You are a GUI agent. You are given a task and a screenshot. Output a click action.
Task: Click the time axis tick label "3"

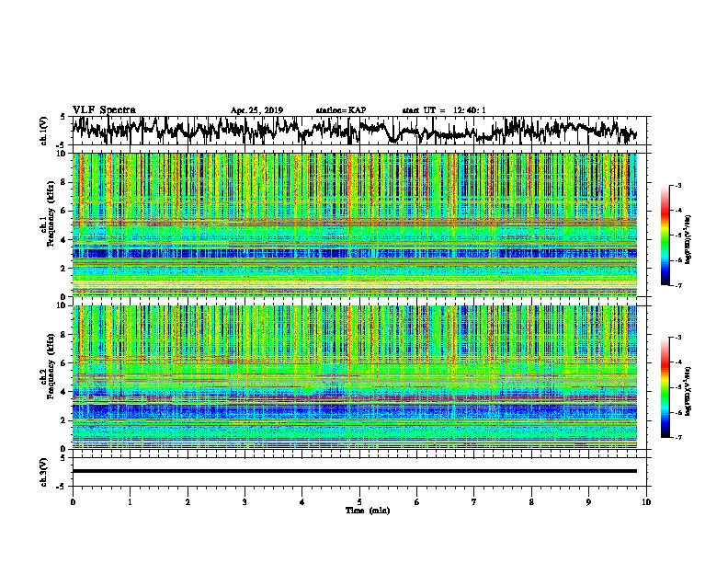click(245, 502)
